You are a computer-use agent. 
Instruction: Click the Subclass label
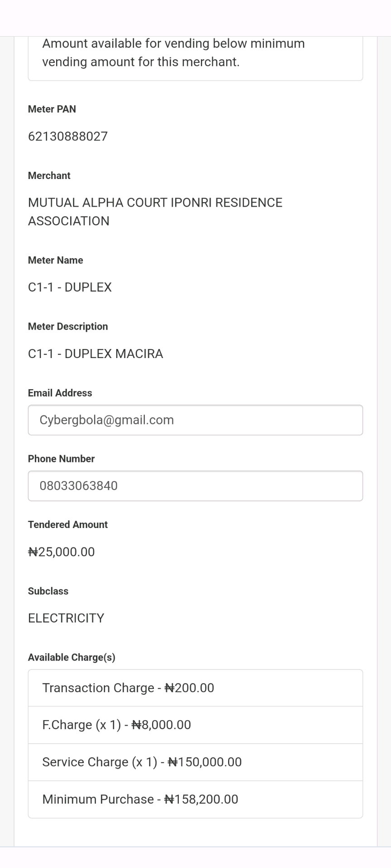tap(48, 591)
